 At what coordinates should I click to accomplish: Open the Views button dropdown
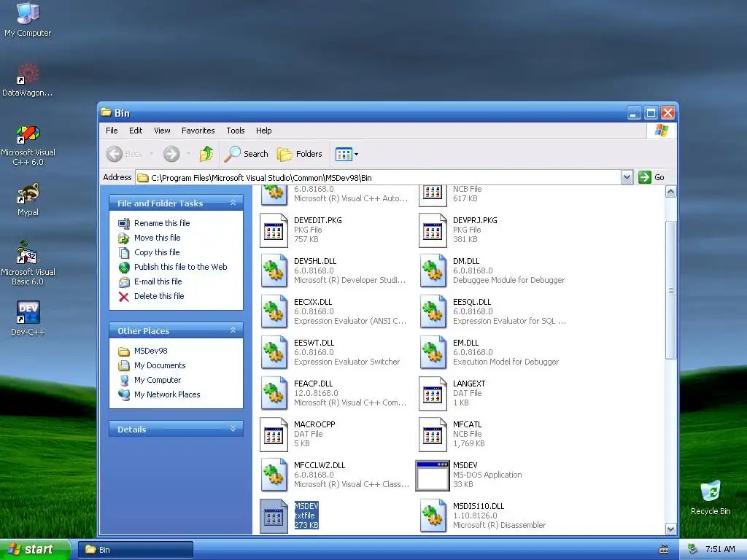tap(356, 155)
